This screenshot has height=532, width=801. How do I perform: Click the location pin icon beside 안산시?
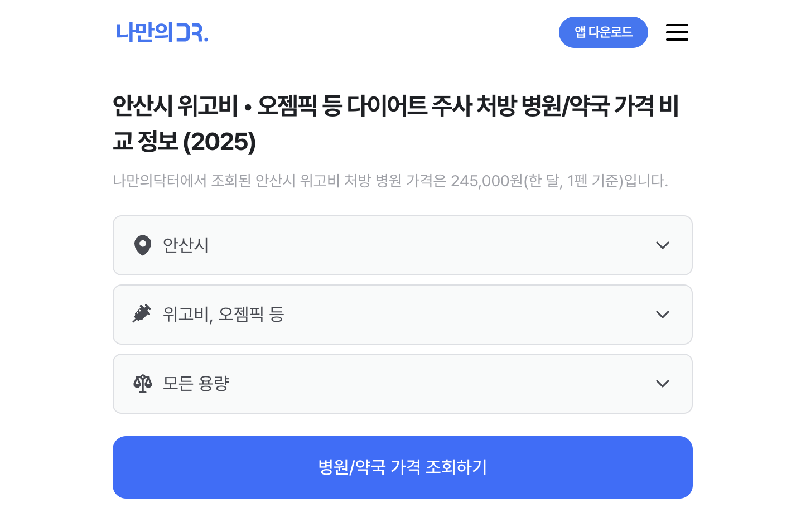tap(143, 245)
